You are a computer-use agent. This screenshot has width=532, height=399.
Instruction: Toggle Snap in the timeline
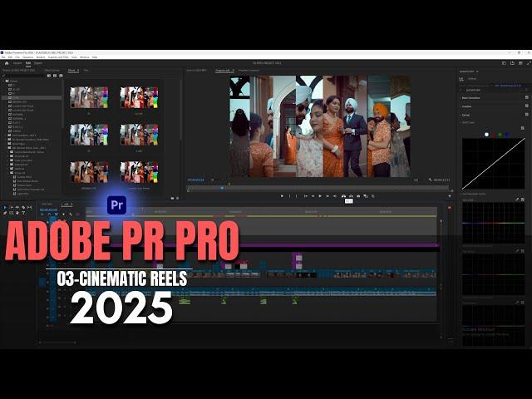pyautogui.click(x=50, y=214)
